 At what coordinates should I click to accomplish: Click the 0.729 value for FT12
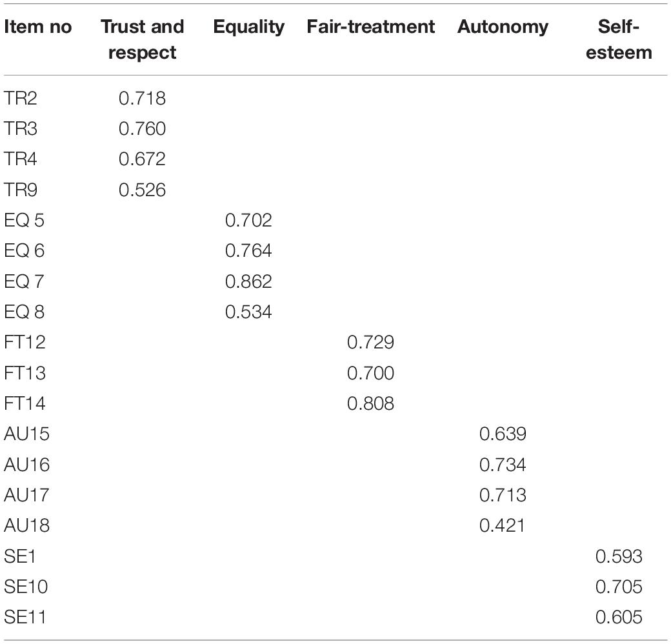370,342
